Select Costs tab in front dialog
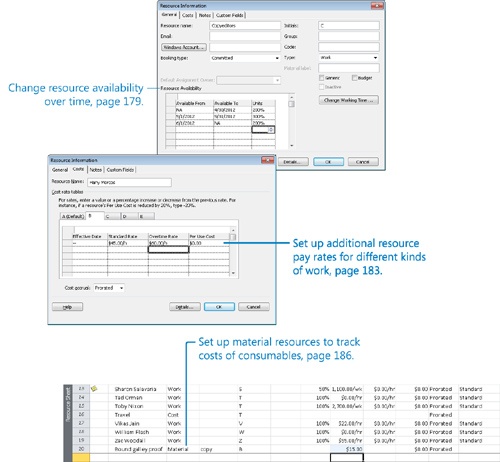The height and width of the screenshot is (462, 500). pyautogui.click(x=78, y=169)
